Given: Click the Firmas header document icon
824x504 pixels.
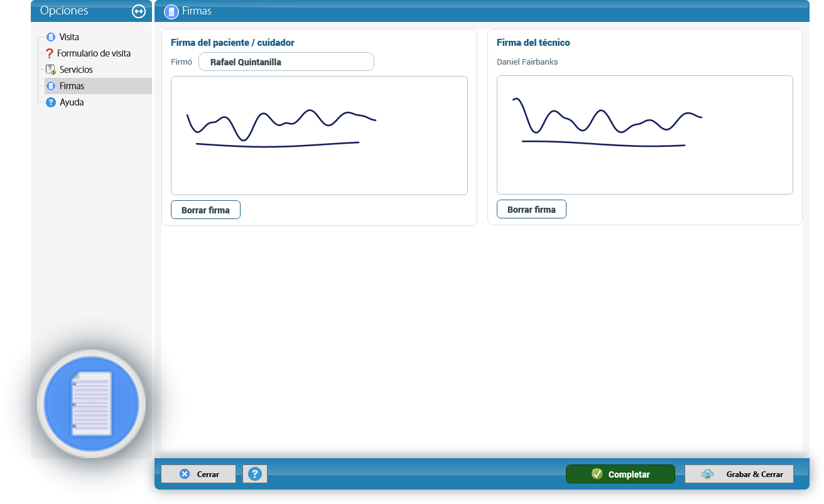Looking at the screenshot, I should [171, 11].
